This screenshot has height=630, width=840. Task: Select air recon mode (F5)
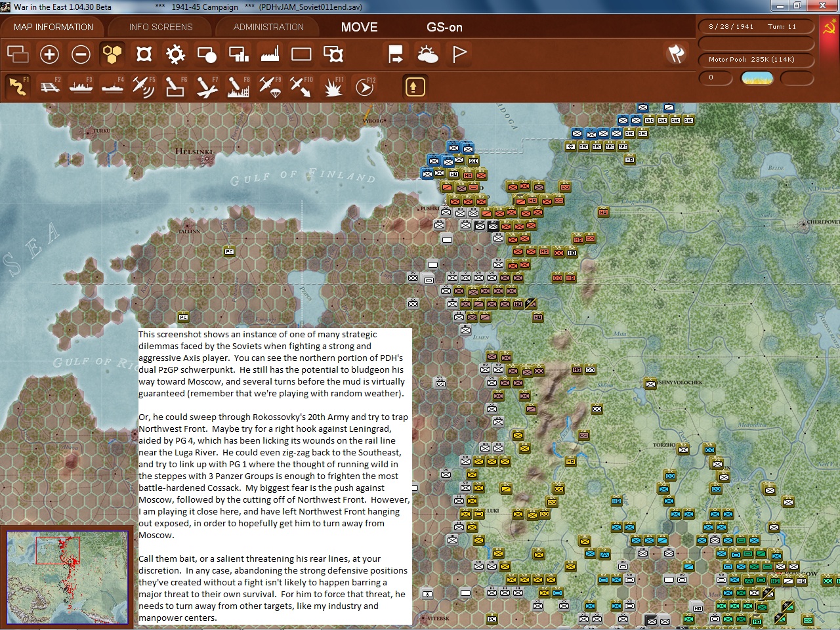(144, 87)
